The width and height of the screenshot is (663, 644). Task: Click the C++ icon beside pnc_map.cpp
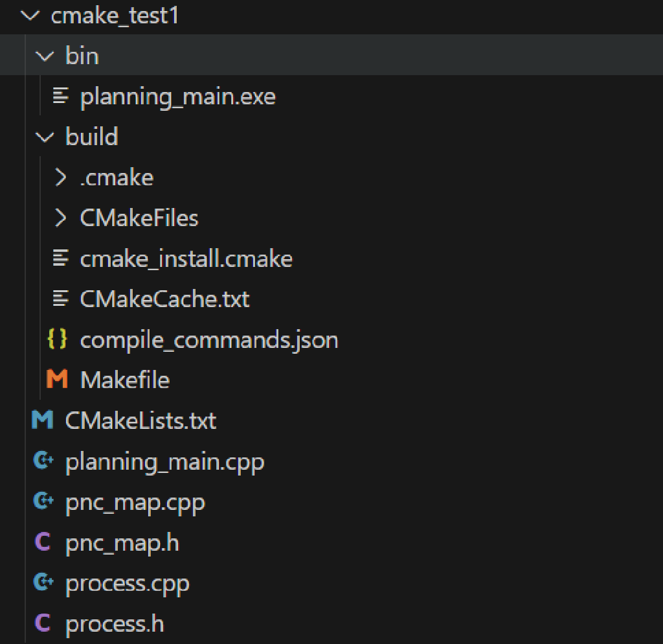[43, 502]
